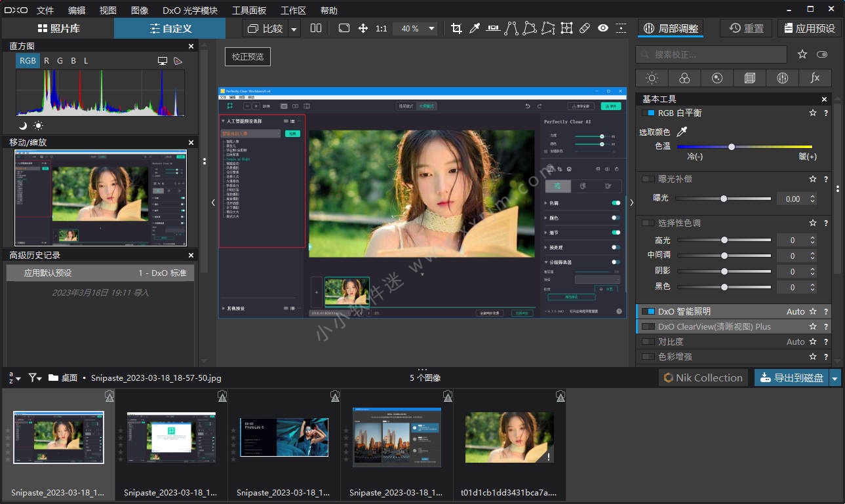
Task: Adjust the 曝光 slider handle
Action: click(x=724, y=199)
